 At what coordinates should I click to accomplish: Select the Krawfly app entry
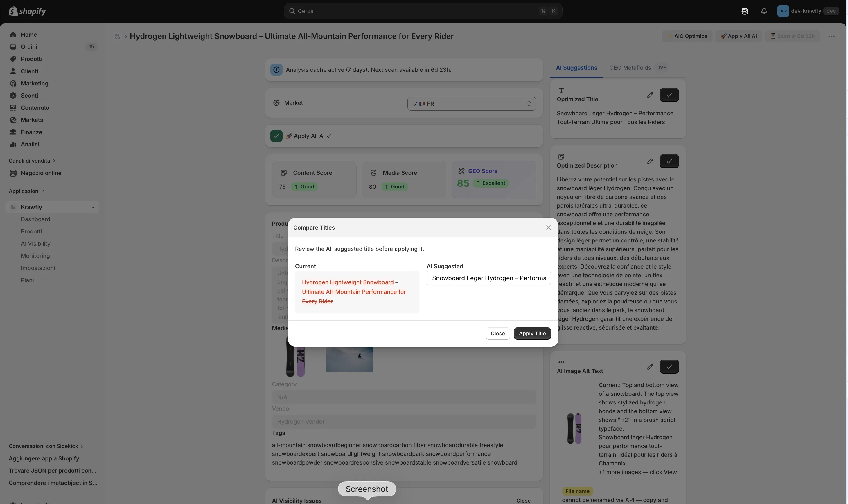click(x=52, y=207)
